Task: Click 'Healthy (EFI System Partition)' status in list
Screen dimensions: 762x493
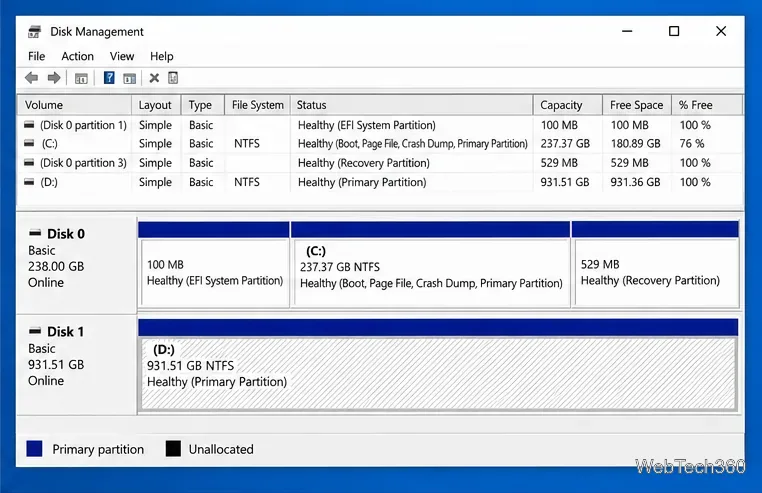Action: coord(366,125)
